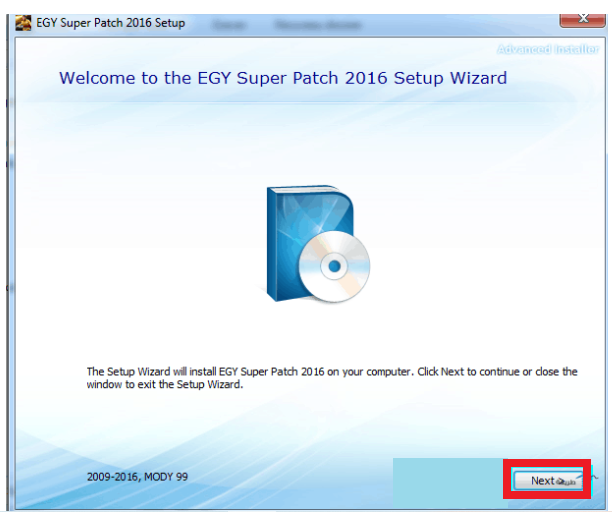Select the EGY Super Patch 2016 Setup title text
Image resolution: width=612 pixels, height=512 pixels.
pos(111,23)
